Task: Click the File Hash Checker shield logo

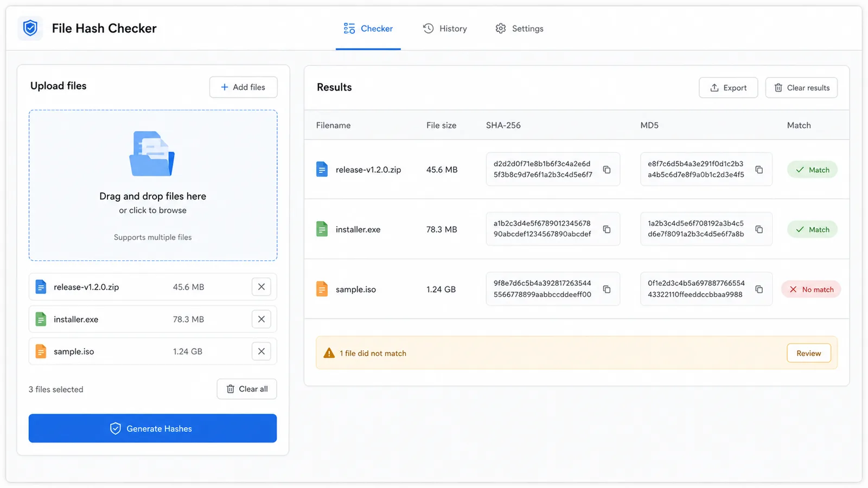Action: [x=30, y=28]
